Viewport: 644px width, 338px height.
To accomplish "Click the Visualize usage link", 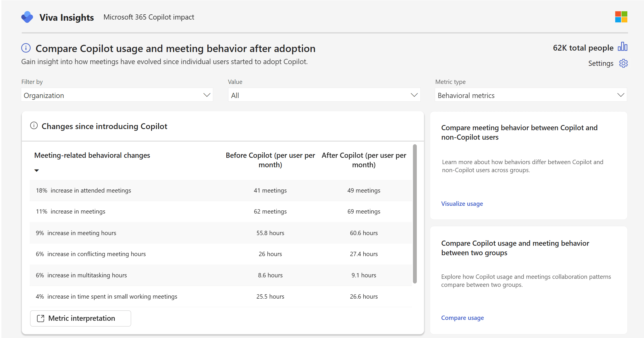I will (x=462, y=203).
